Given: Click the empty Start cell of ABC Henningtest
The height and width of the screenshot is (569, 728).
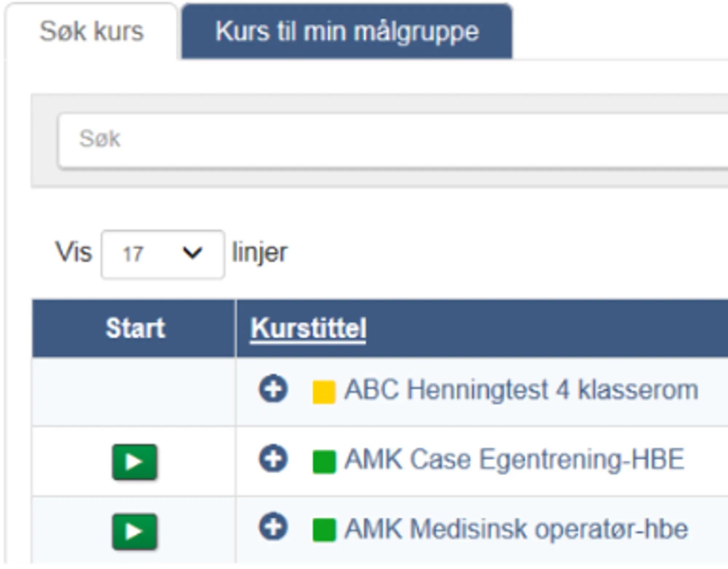Looking at the screenshot, I should coord(134,392).
